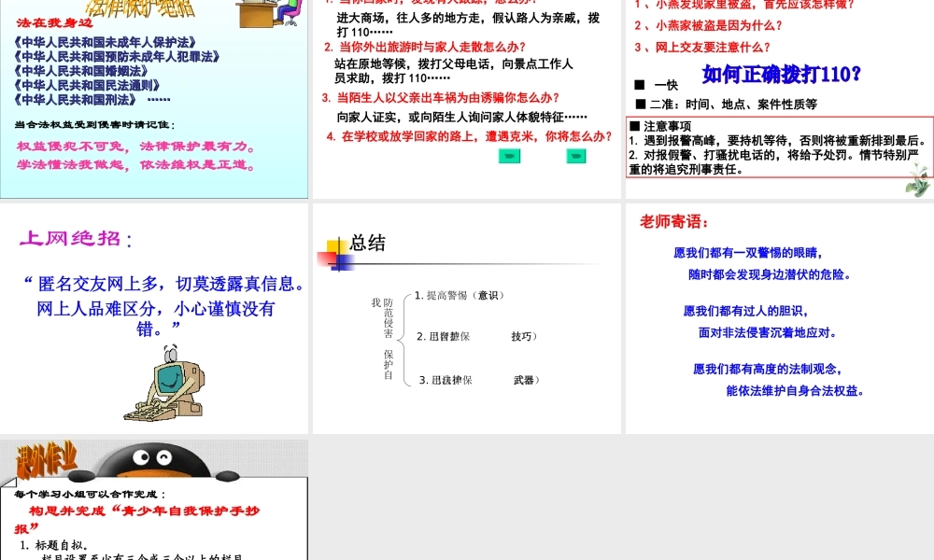Viewport: 934px width, 560px height.
Task: Click question 4 在学校或放学回家的路上
Action: pyautogui.click(x=470, y=136)
